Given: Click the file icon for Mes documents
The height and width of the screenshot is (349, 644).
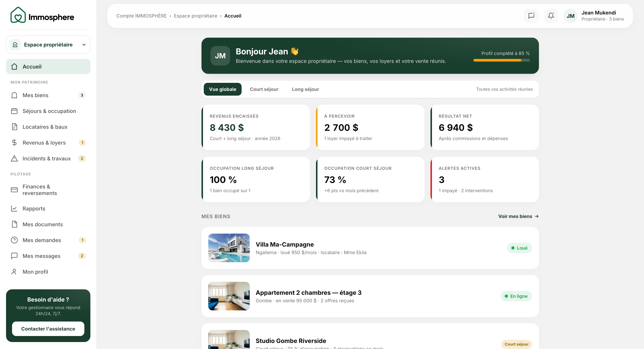Looking at the screenshot, I should click(14, 224).
